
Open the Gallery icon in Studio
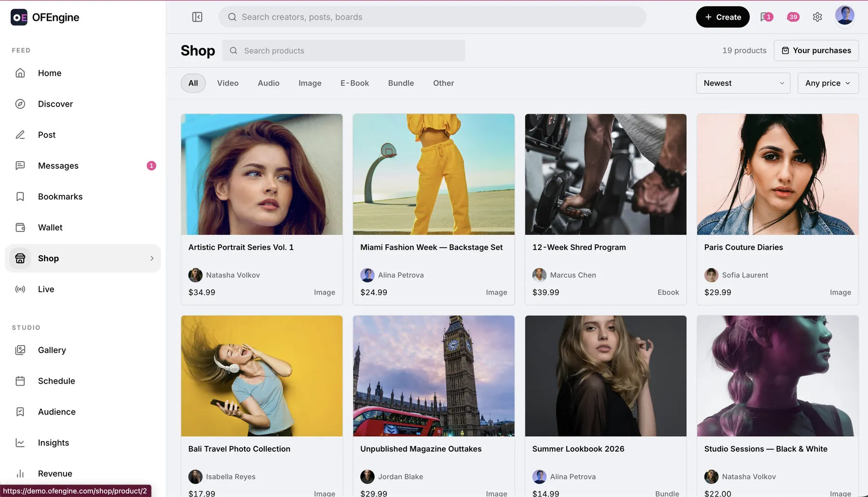pyautogui.click(x=20, y=350)
